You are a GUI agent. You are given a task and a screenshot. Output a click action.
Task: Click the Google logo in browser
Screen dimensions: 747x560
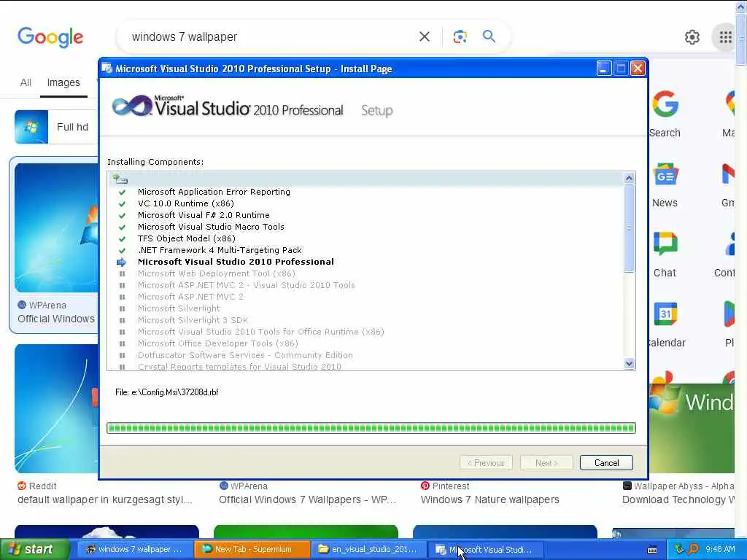point(50,36)
